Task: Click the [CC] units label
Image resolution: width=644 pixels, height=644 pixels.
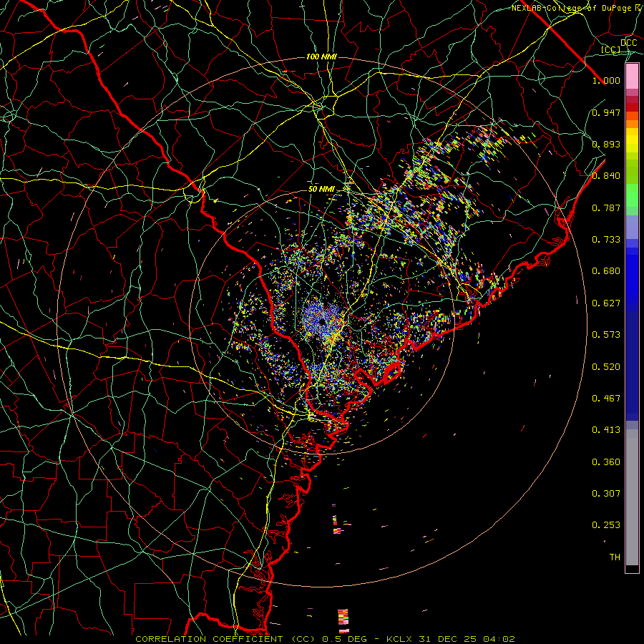Action: (x=610, y=49)
